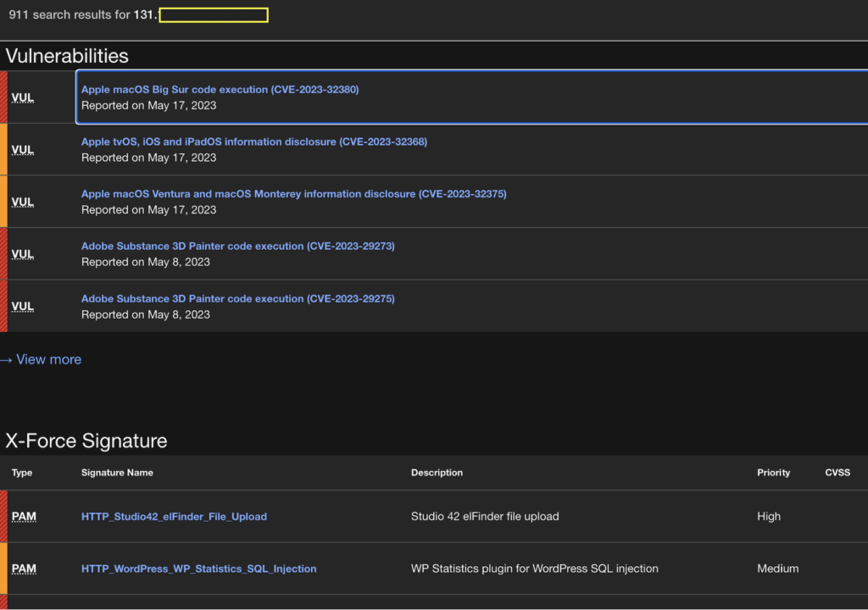868x610 pixels.
Task: Click PAM badge for elFinder File Upload
Action: (x=24, y=517)
